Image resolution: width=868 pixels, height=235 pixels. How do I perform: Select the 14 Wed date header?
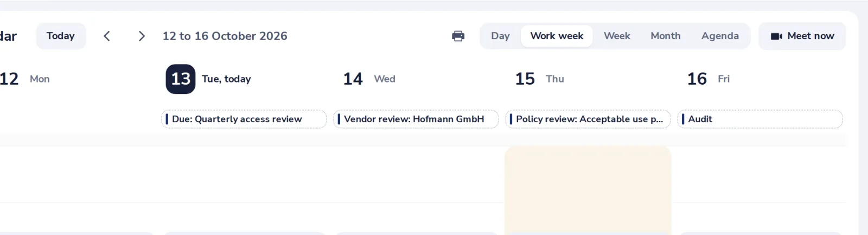tap(369, 79)
